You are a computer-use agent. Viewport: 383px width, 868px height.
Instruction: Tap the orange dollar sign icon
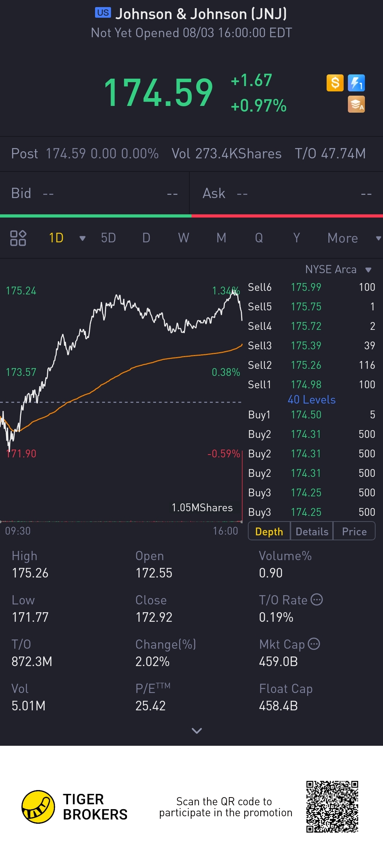coord(335,83)
